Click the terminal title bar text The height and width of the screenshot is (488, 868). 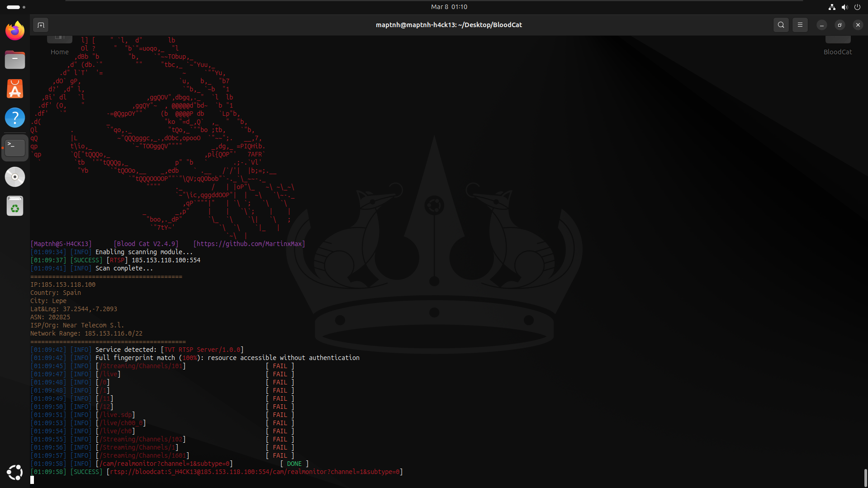(449, 25)
